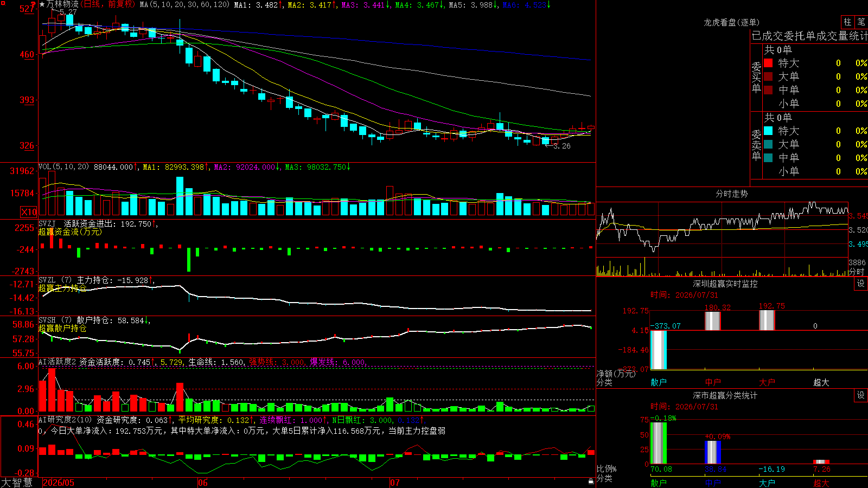Screen dimensions: 868x488
Task: Click the MA(5,10,20,30,60,120) indicator label
Action: tap(185, 4)
